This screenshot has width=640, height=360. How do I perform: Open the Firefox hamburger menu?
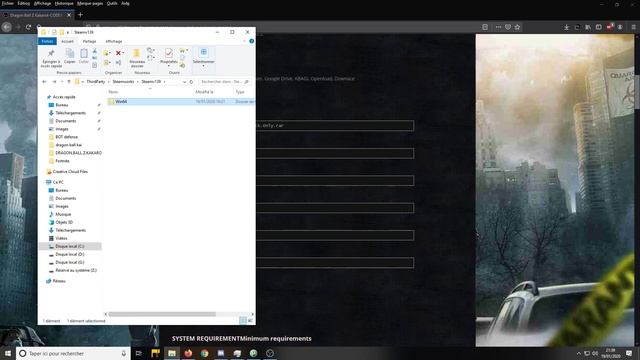pyautogui.click(x=634, y=27)
